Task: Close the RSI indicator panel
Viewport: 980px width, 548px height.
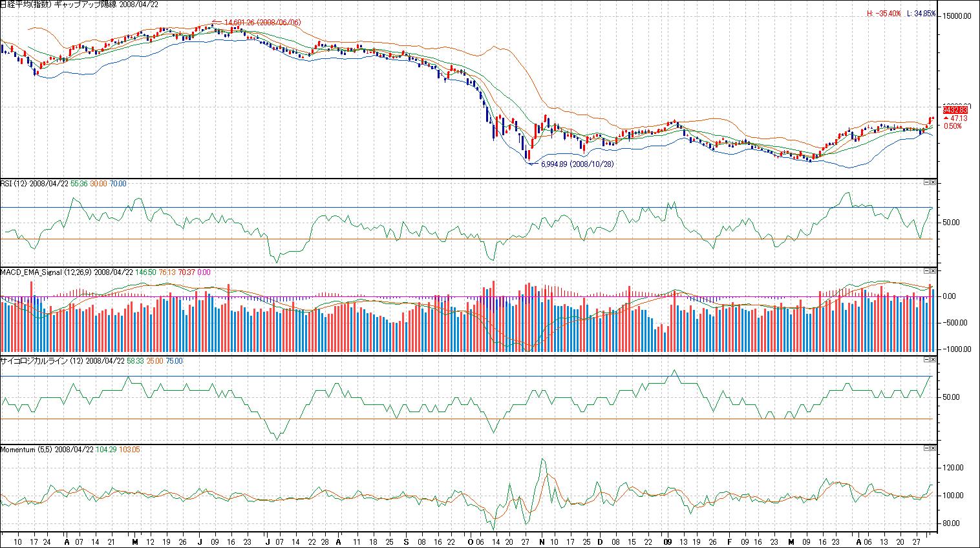Action: tap(933, 182)
